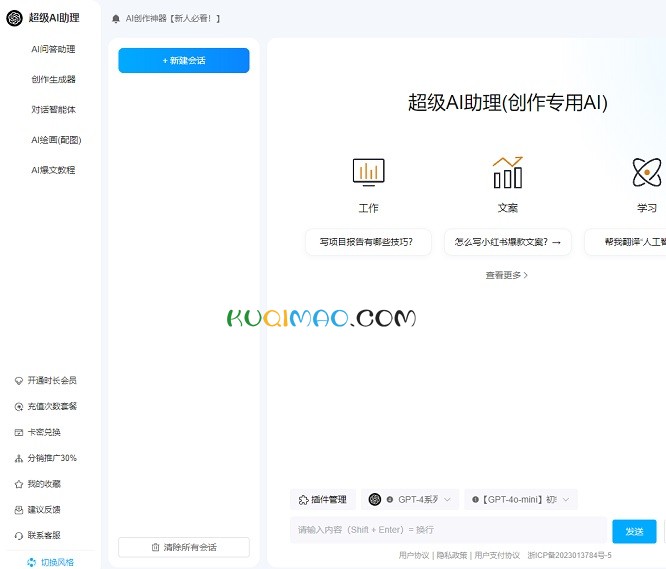666x569 pixels.
Task: Open the 文案 category bar chart icon
Action: coord(508,172)
